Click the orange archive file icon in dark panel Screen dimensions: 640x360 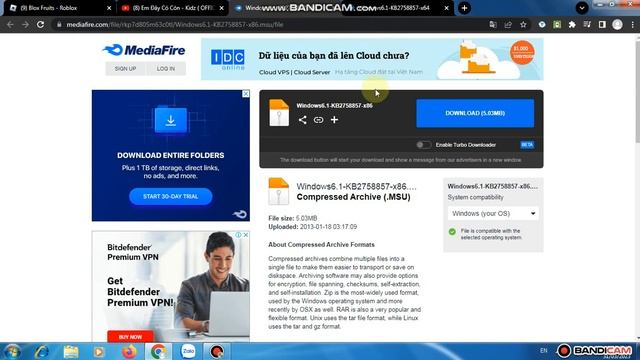tap(279, 113)
